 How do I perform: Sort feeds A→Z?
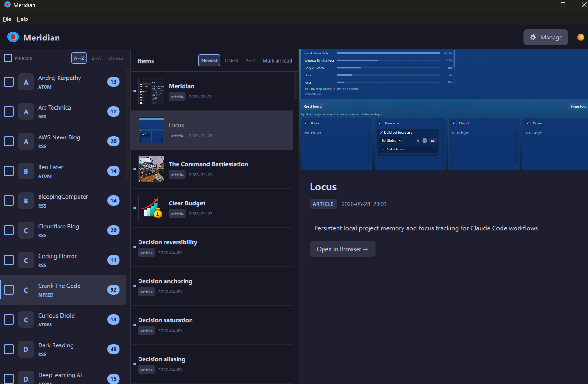(x=79, y=58)
